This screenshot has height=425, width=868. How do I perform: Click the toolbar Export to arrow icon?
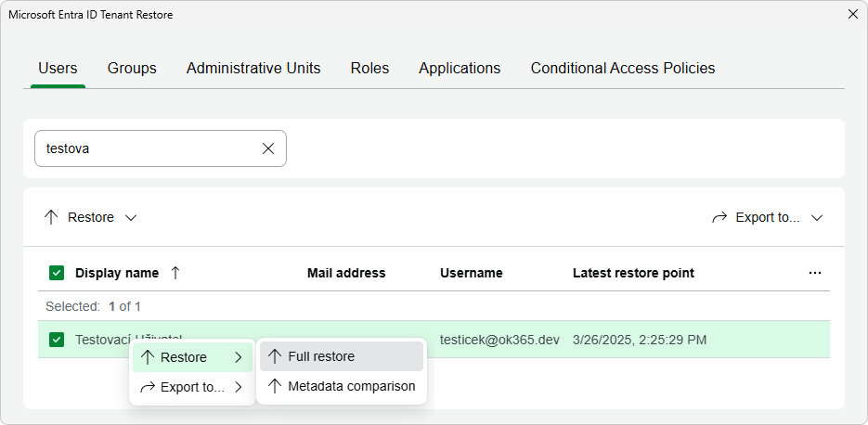coord(719,217)
